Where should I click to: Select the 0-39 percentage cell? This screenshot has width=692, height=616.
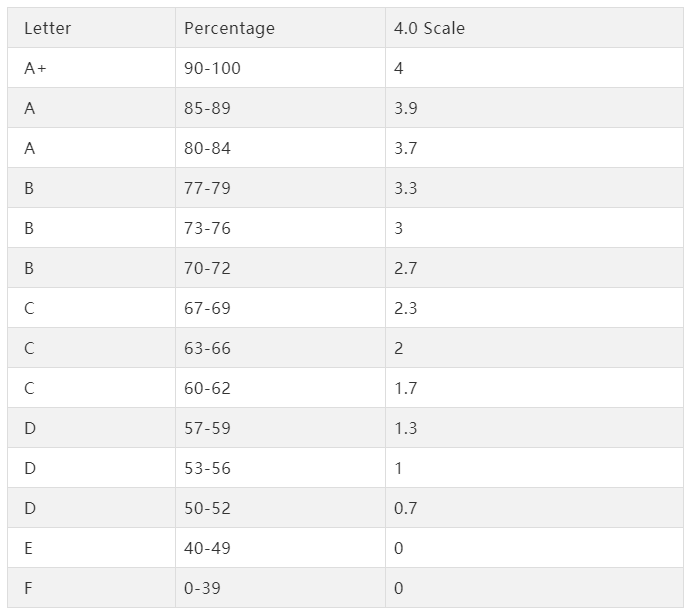coord(202,588)
